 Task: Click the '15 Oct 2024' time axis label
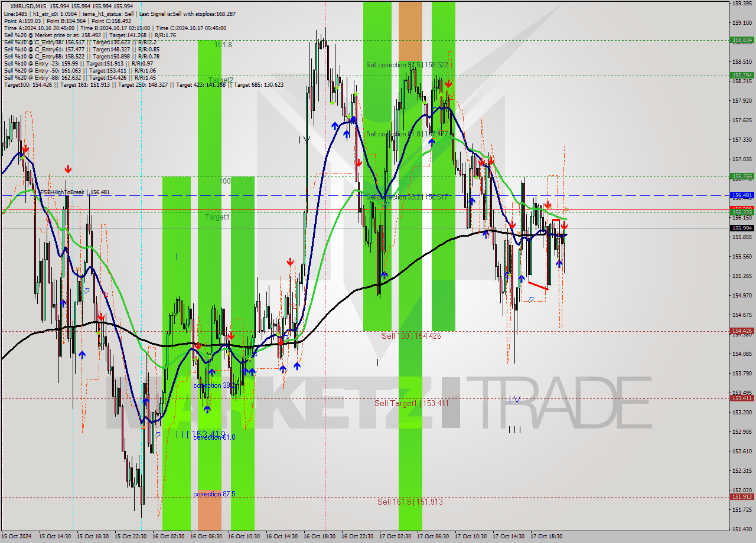coord(18,537)
